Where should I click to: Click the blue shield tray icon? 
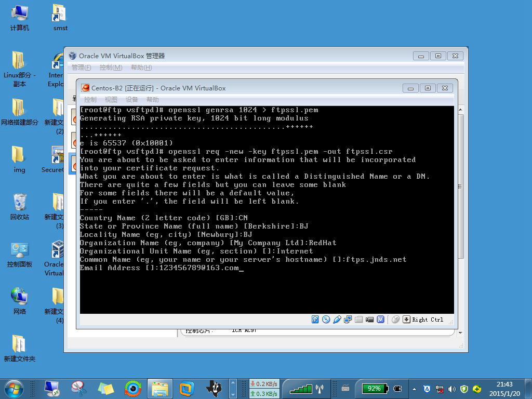pos(427,389)
